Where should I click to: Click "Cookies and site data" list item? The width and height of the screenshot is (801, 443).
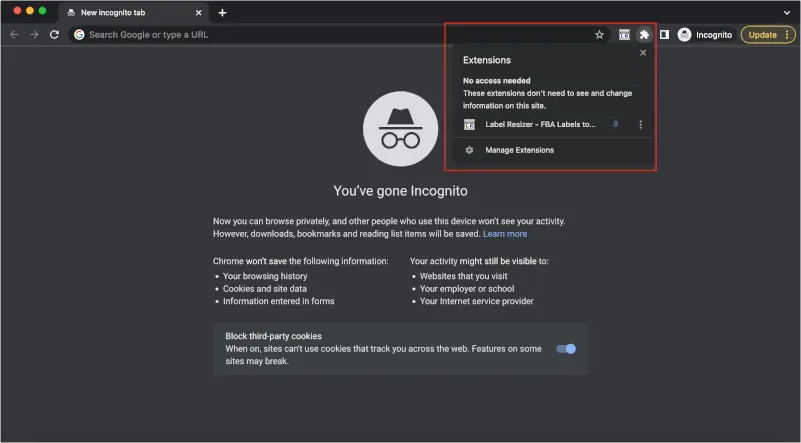coord(265,289)
